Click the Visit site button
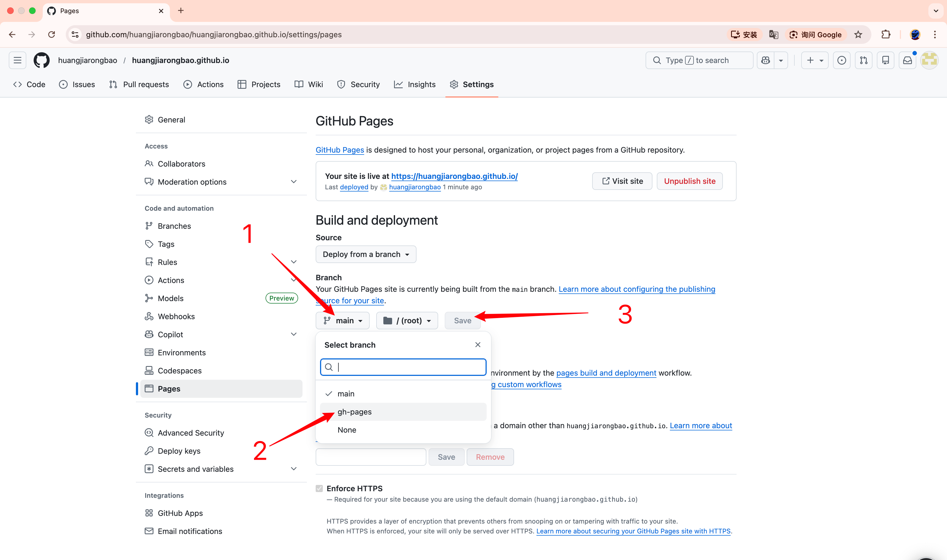This screenshot has height=560, width=947. (622, 181)
